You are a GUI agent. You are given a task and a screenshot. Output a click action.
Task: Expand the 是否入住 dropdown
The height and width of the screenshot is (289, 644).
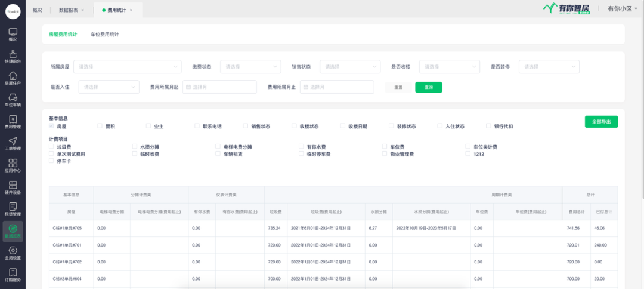pyautogui.click(x=109, y=87)
